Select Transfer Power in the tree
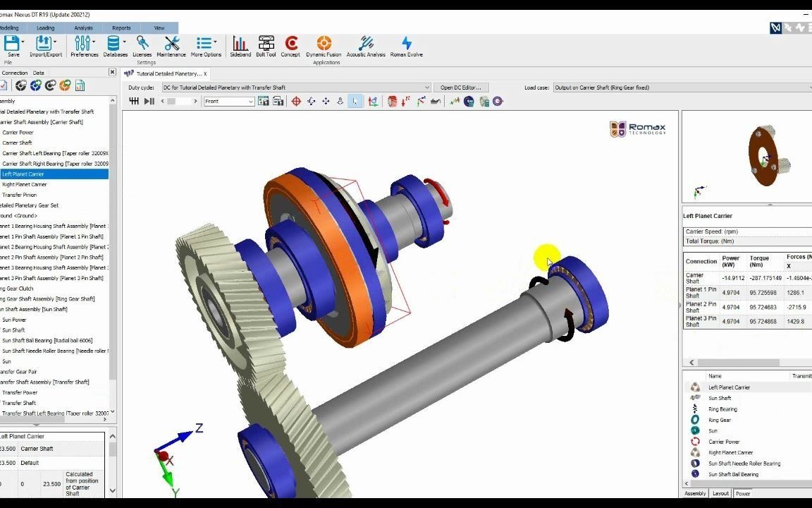Screen dimensions: 812x508 [x=20, y=392]
